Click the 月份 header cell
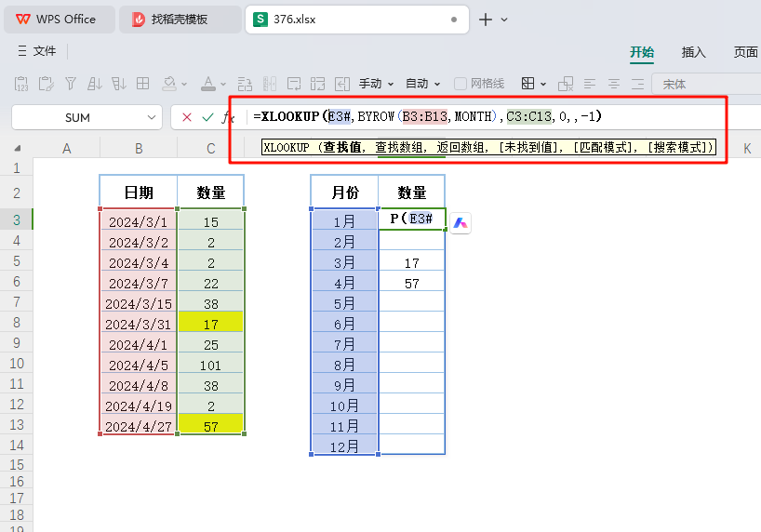Viewport: 761px width, 532px height. 344,193
